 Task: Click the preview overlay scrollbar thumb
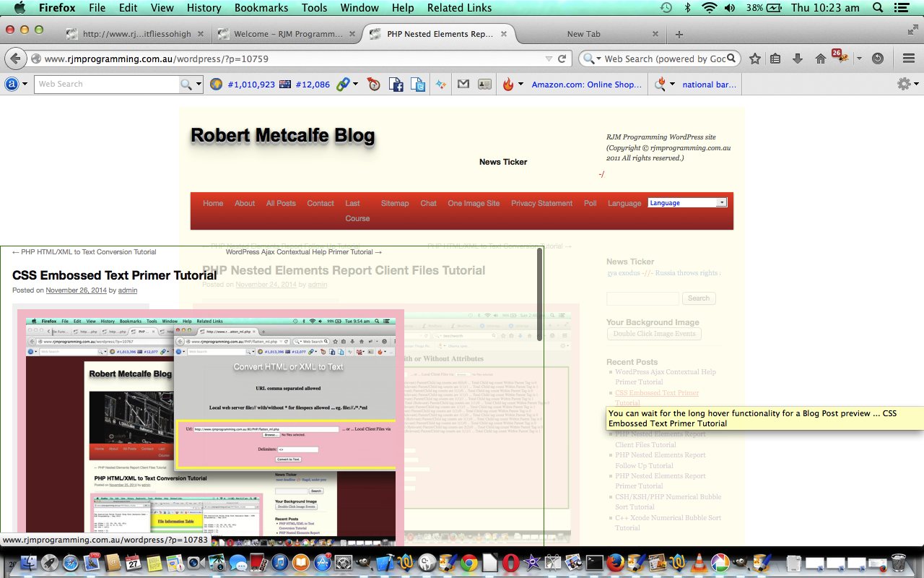[x=539, y=294]
